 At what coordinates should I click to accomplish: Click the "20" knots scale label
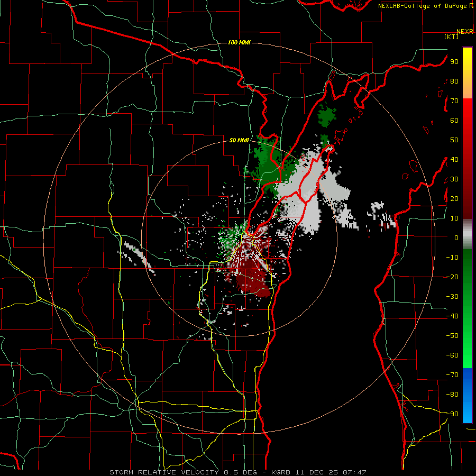click(x=454, y=198)
